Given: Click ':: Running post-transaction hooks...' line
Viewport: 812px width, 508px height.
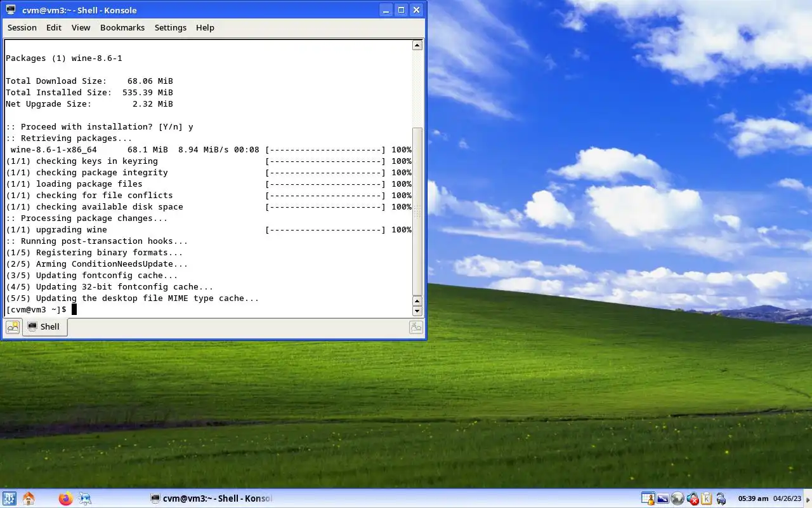Looking at the screenshot, I should 97,241.
